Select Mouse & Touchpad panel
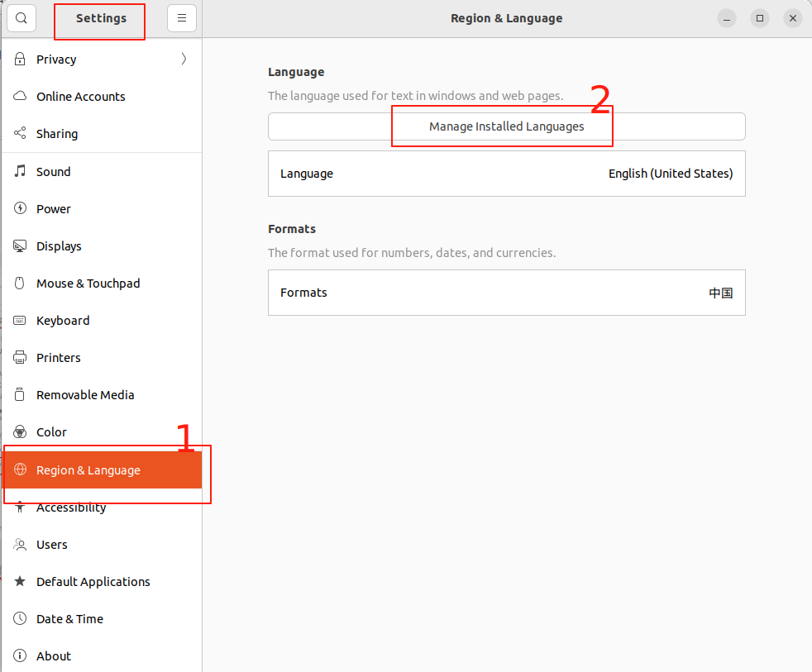 [102, 284]
